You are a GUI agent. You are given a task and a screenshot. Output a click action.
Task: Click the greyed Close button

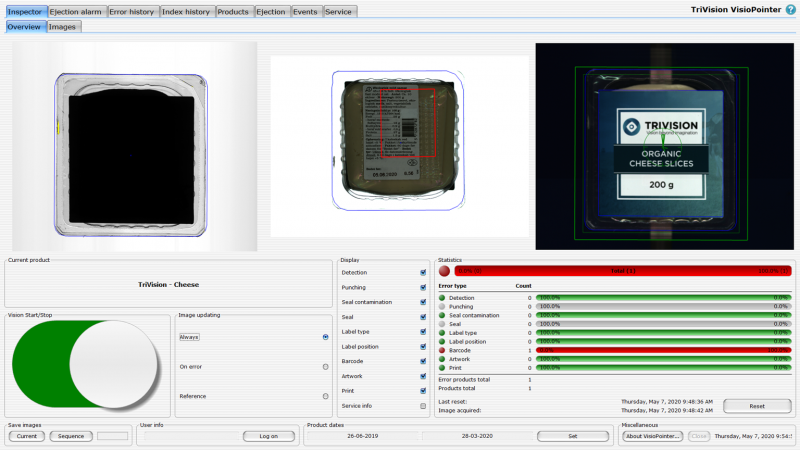(x=698, y=436)
